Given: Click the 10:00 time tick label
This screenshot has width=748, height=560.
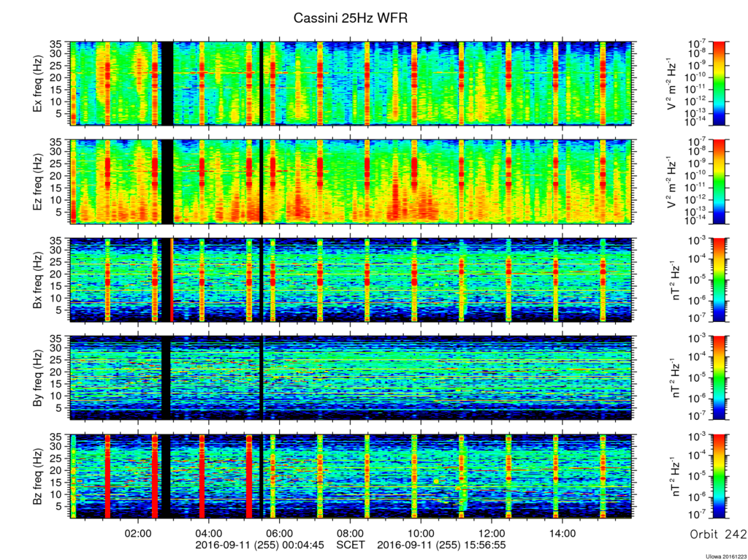Looking at the screenshot, I should point(421,533).
